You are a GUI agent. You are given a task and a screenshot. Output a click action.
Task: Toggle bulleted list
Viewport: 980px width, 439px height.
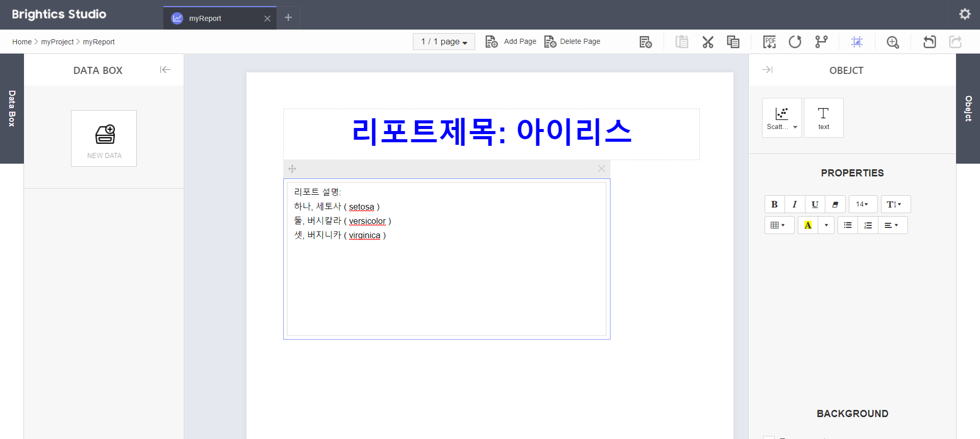848,225
